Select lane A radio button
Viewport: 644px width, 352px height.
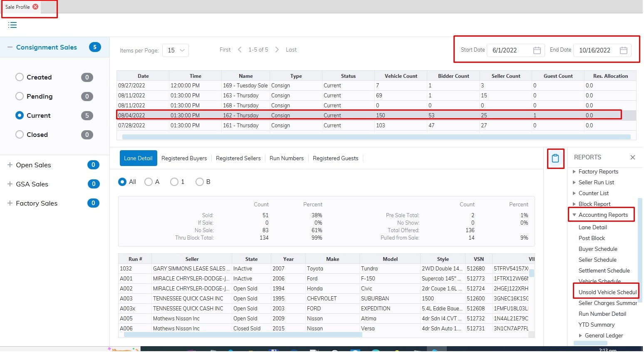tap(149, 182)
